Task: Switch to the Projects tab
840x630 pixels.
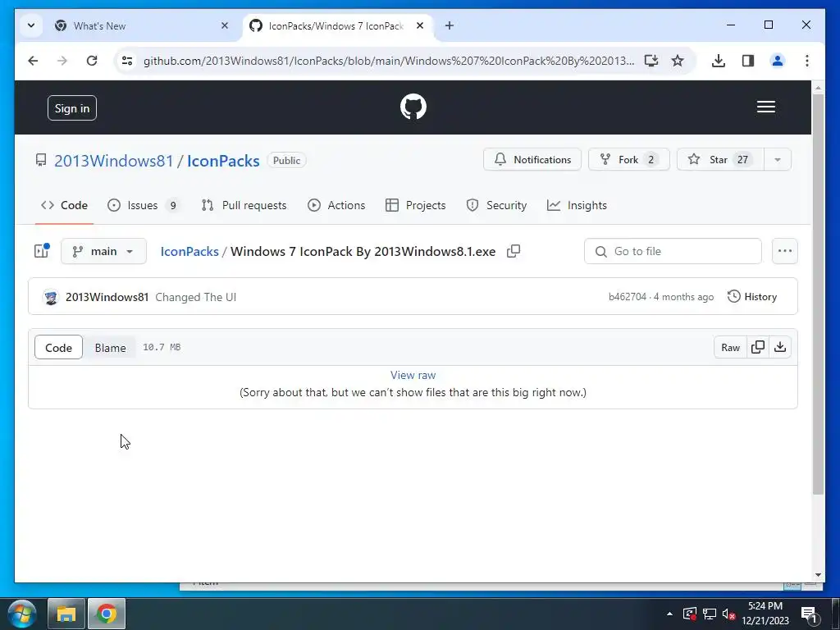Action: tap(416, 205)
